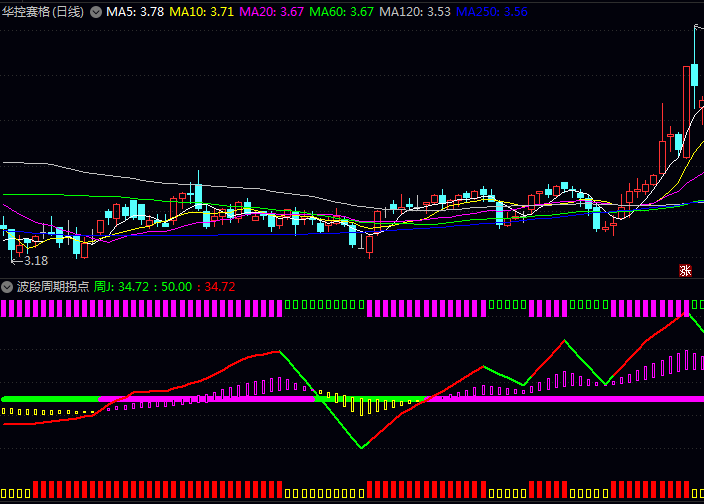Click the lowest green trough of zigzag line
704x504 pixels.
361,447
